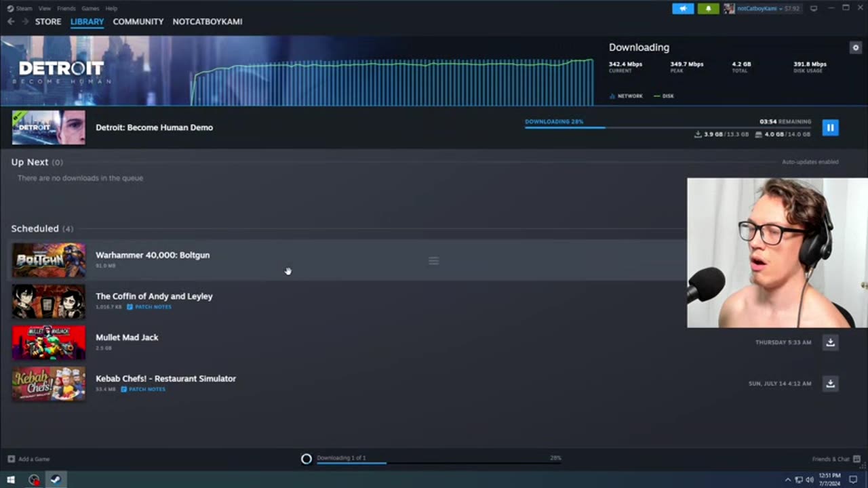Click the Windows Start button
Image resolution: width=868 pixels, height=488 pixels.
[x=11, y=480]
